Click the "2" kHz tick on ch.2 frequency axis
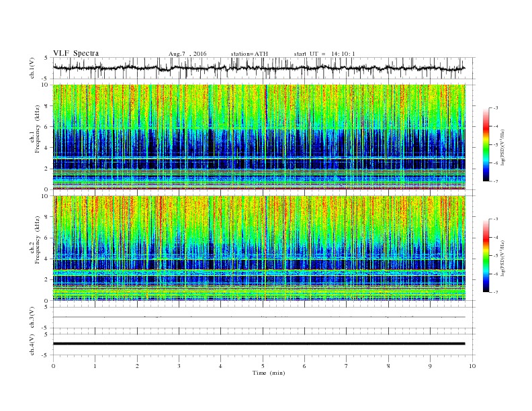Viewport: 532px width, 411px height. 46,280
